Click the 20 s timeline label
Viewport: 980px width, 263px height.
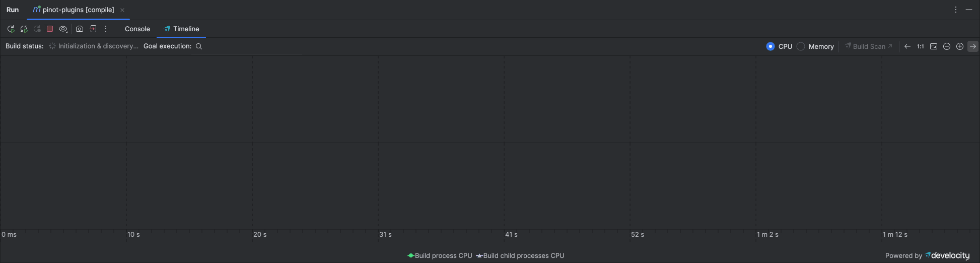(260, 235)
